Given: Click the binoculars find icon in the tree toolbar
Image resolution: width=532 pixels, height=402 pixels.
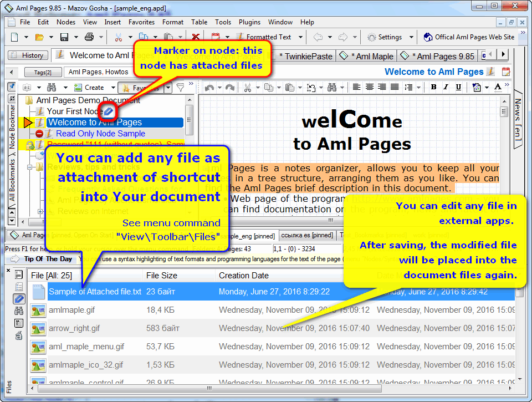Looking at the screenshot, I should 52,88.
